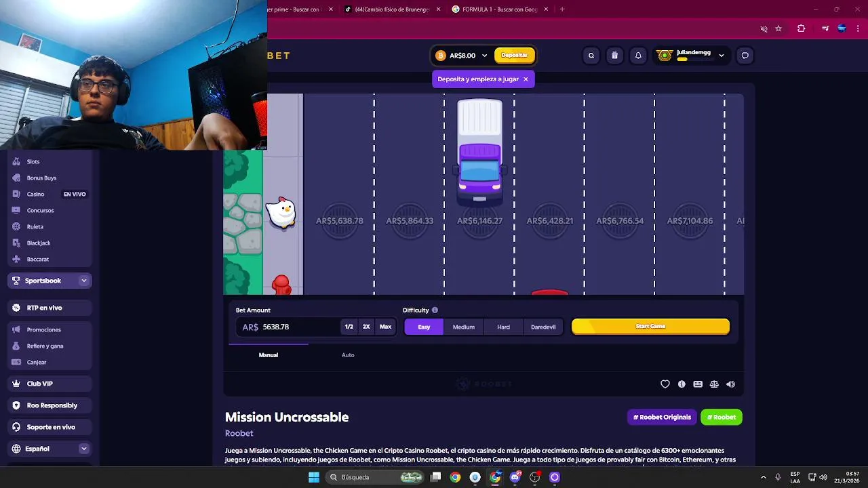Mute game sound with speaker icon
The image size is (868, 488).
point(730,384)
